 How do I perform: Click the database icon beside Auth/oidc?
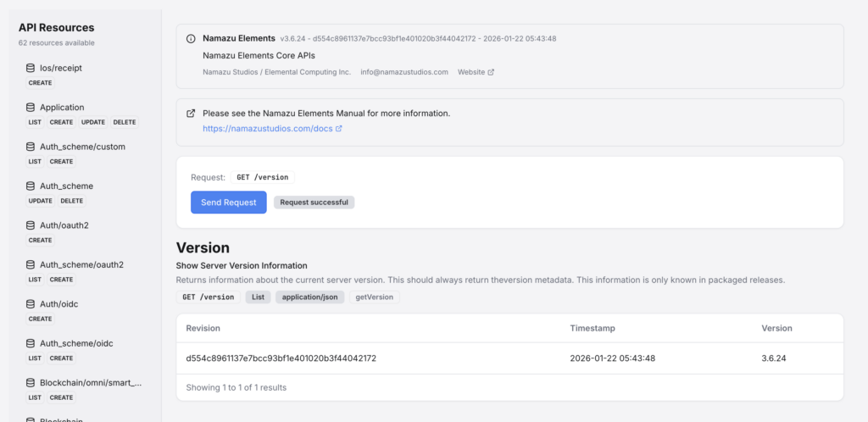(x=31, y=304)
